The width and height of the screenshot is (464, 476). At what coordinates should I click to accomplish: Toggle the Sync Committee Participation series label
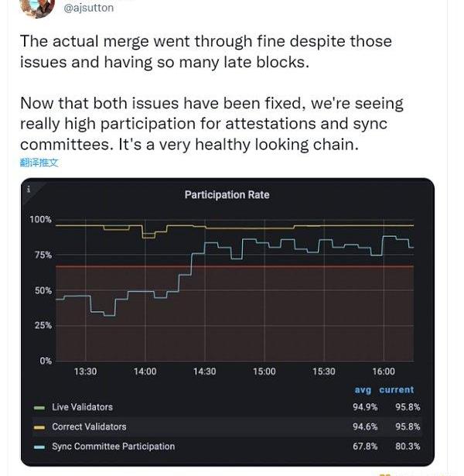113,446
